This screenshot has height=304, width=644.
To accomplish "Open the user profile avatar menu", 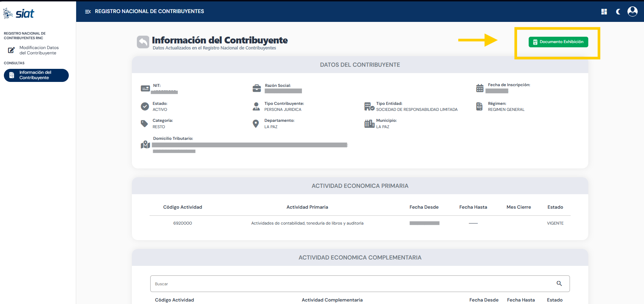I will tap(632, 12).
